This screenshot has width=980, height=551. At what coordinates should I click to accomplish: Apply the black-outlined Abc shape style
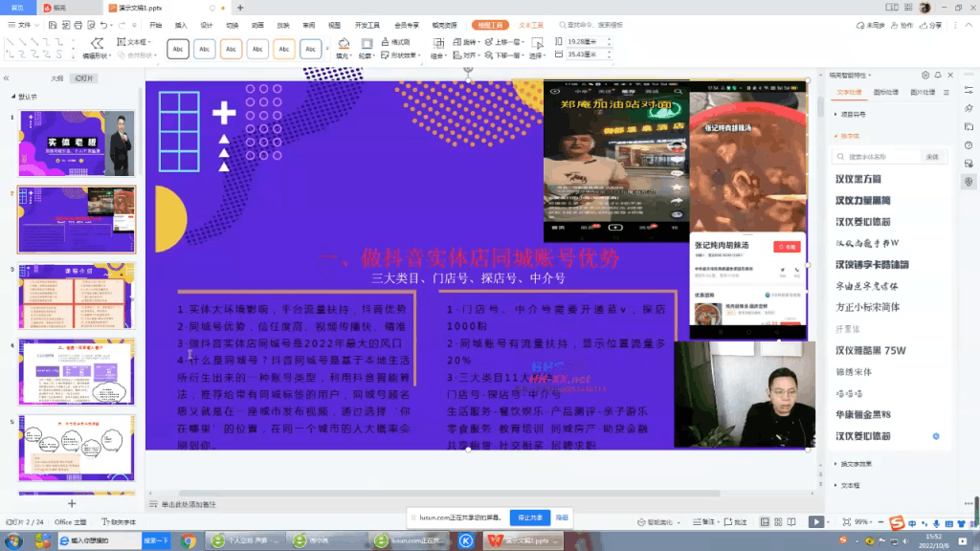pyautogui.click(x=178, y=49)
